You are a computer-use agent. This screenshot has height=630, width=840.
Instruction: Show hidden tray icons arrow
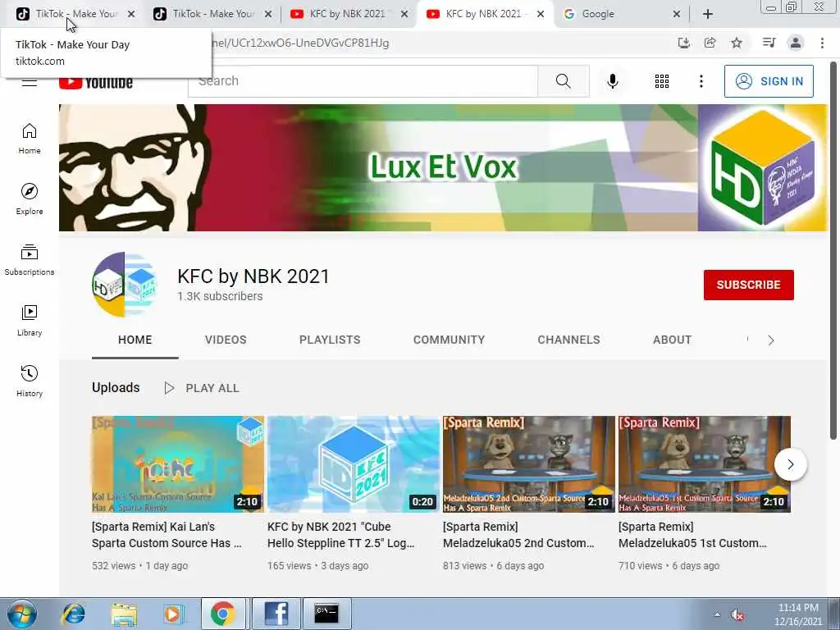717,614
